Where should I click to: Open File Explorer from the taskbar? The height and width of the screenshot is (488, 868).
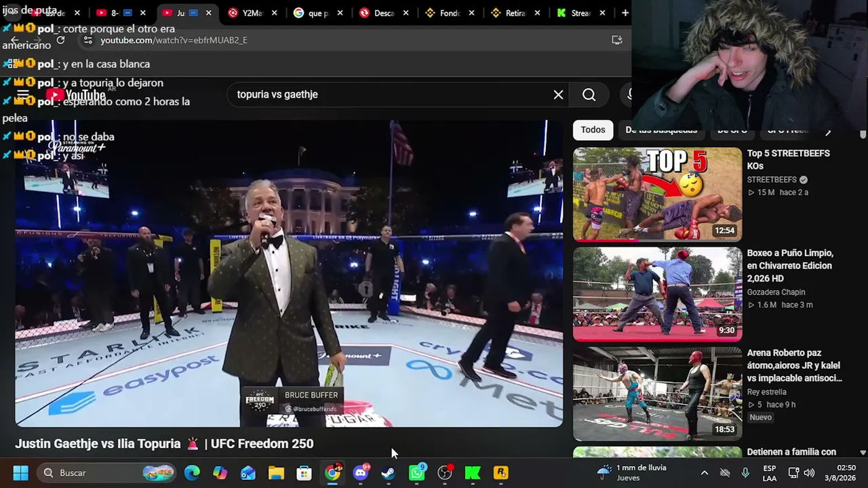[x=276, y=472]
